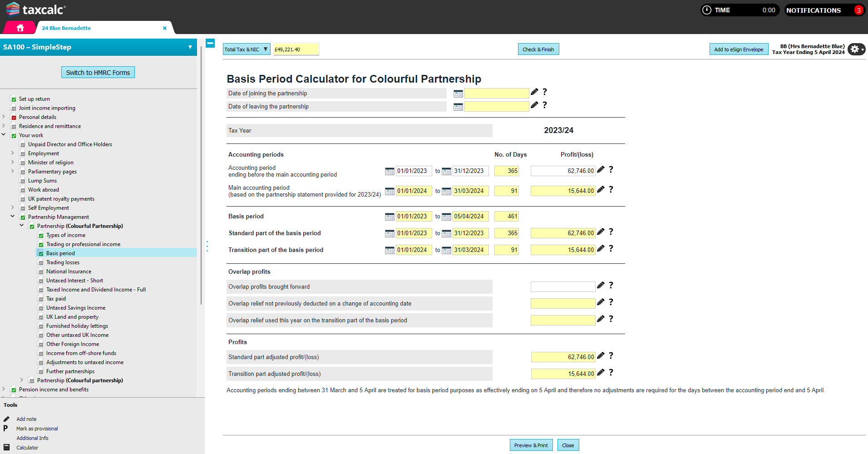Screen dimensions: 868x454
Task: Expand the Employment section chevron
Action: [x=12, y=153]
